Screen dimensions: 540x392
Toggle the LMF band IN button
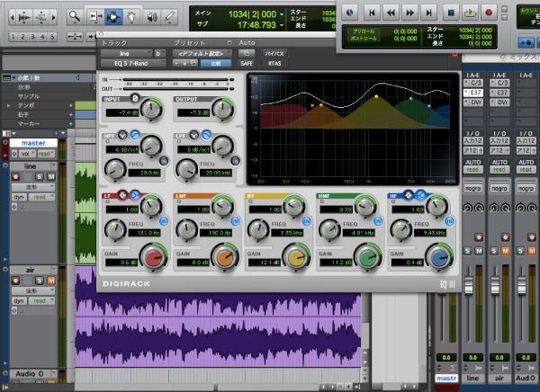point(235,221)
